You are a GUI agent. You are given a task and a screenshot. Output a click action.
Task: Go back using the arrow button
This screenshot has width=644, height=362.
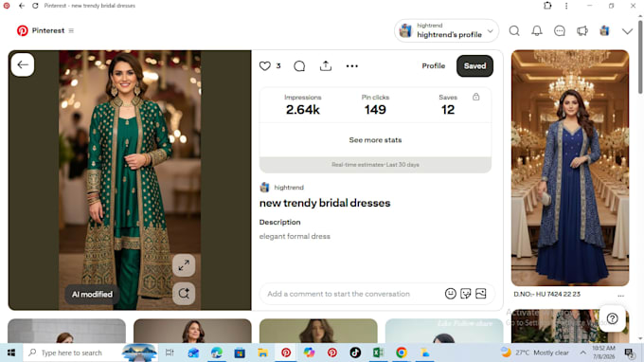(23, 64)
